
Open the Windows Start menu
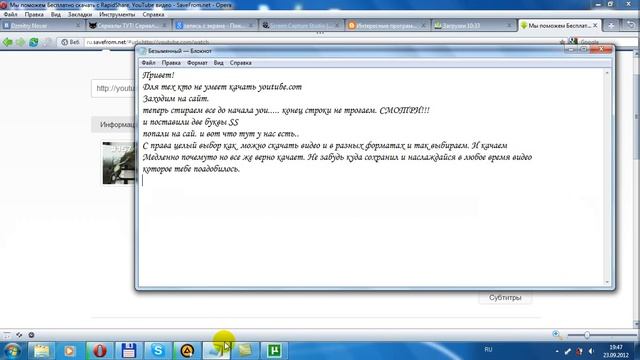click(12, 351)
